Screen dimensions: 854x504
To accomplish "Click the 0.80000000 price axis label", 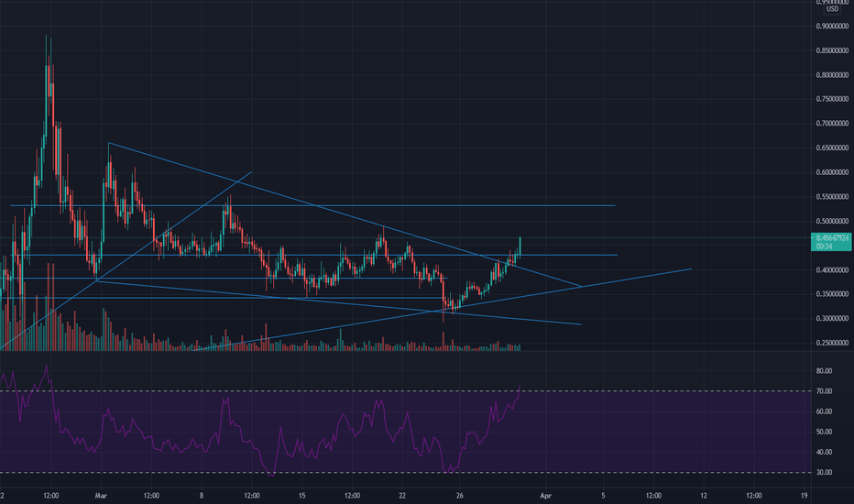I will (x=832, y=75).
